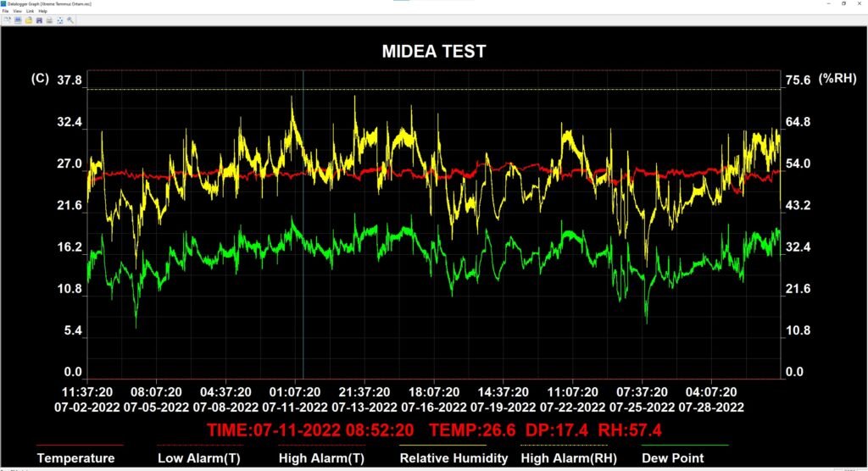Click the 64.8 humidity axis value
Viewport: 868px width, 471px height.
click(798, 122)
